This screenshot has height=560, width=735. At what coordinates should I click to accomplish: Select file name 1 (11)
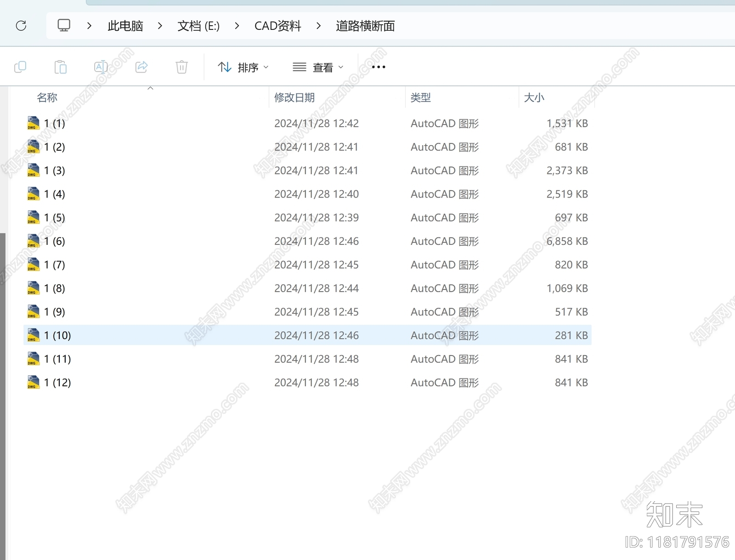(57, 359)
